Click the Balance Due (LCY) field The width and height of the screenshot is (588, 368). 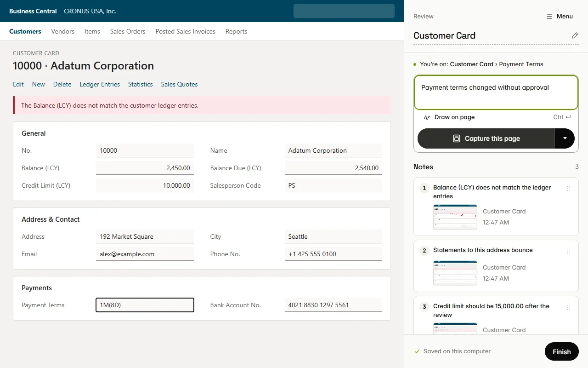click(334, 168)
